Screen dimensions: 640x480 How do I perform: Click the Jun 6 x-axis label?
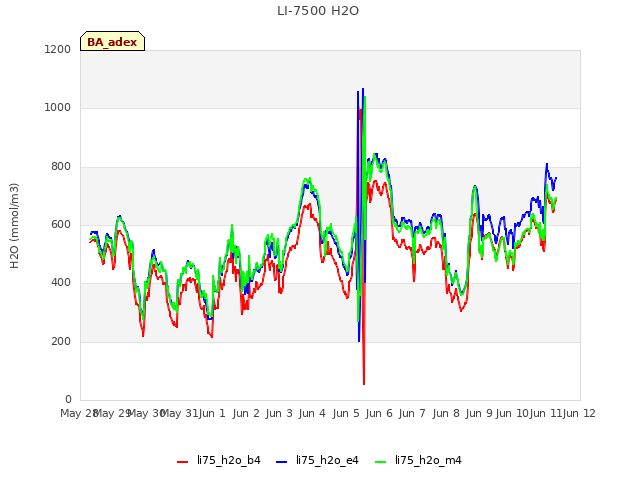379,413
